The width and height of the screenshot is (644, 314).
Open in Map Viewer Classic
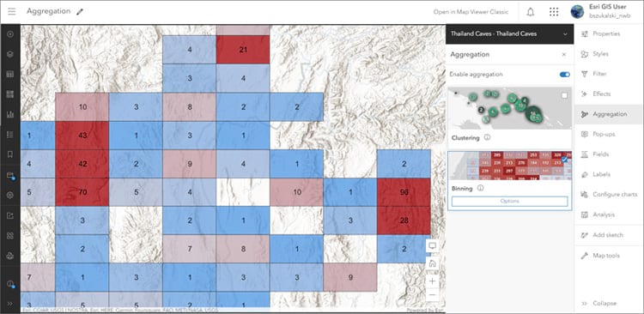(x=471, y=12)
